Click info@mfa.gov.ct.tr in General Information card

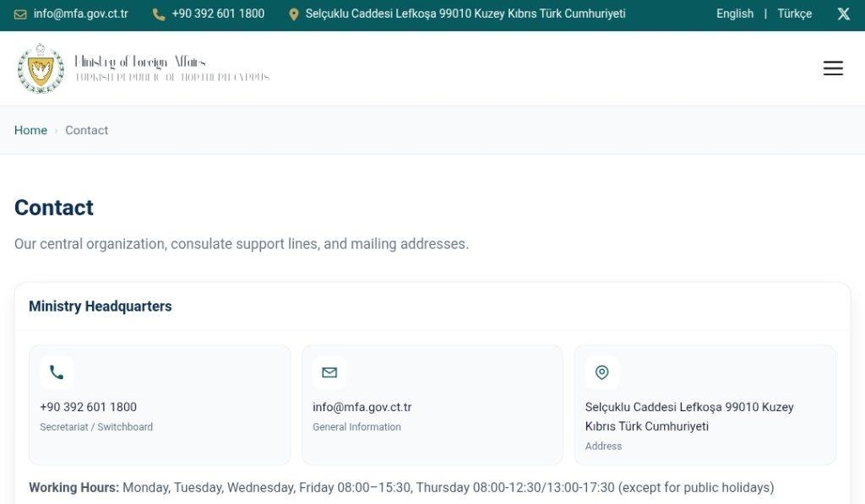click(x=362, y=407)
